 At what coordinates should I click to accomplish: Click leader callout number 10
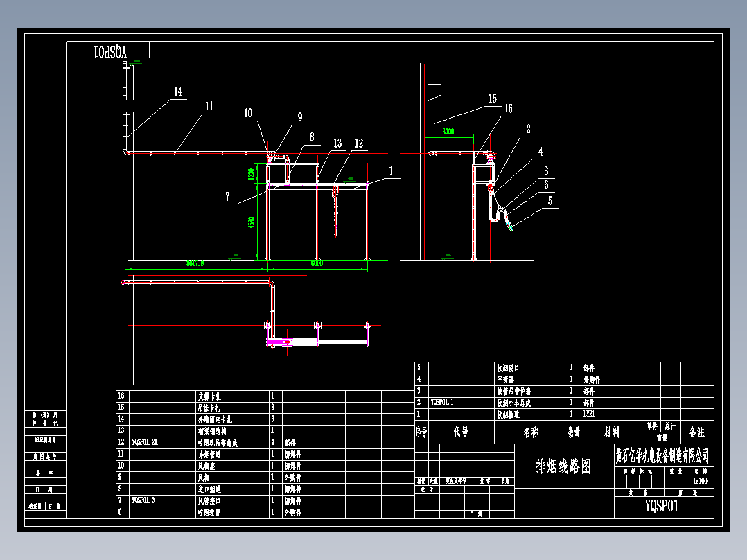(x=248, y=113)
